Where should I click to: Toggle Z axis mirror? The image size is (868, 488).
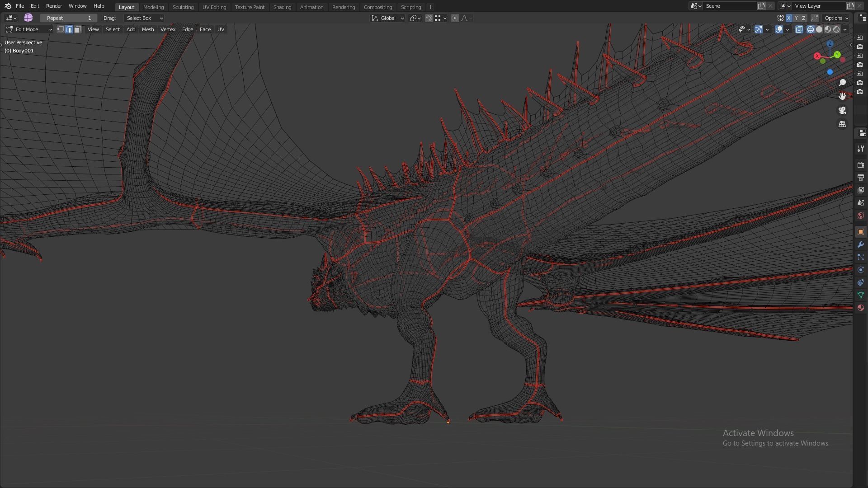tap(803, 18)
